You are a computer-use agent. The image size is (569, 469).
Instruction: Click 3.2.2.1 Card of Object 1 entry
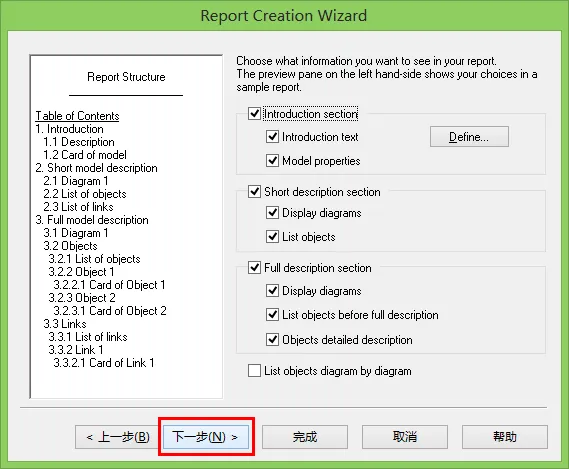(109, 285)
